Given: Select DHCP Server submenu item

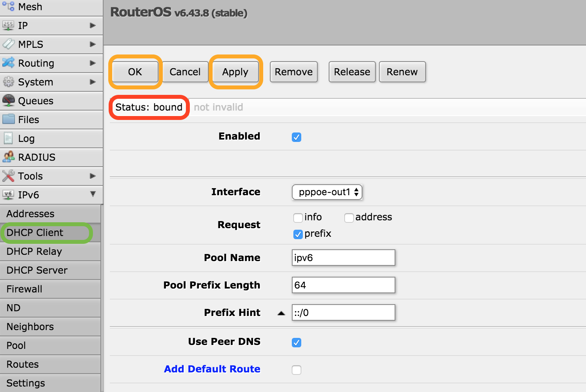Looking at the screenshot, I should pos(50,270).
